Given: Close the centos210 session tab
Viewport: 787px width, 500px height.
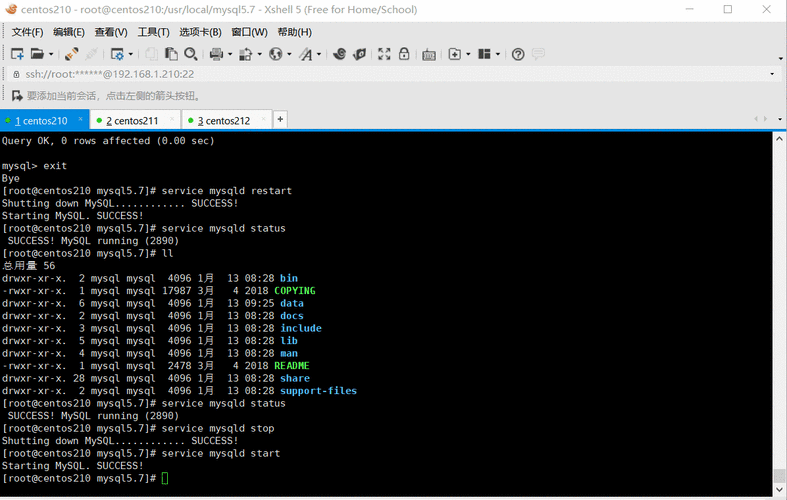Looking at the screenshot, I should [81, 119].
